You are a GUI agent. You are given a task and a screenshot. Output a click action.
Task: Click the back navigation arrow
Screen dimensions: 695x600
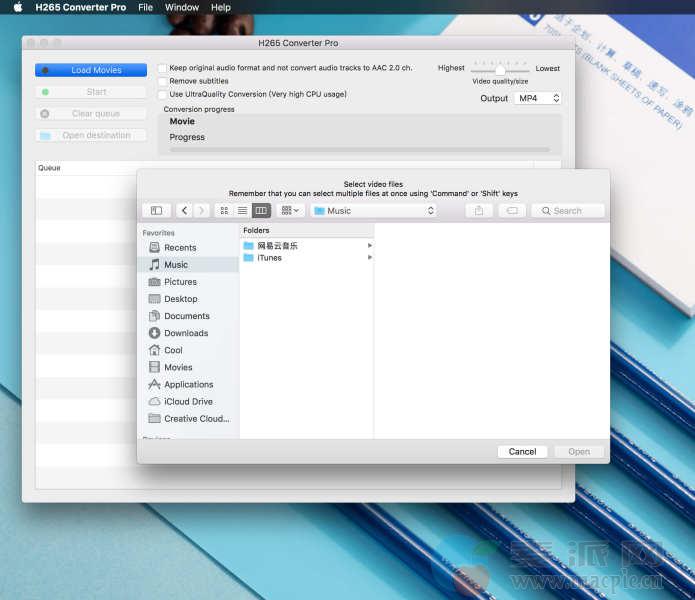pyautogui.click(x=184, y=211)
